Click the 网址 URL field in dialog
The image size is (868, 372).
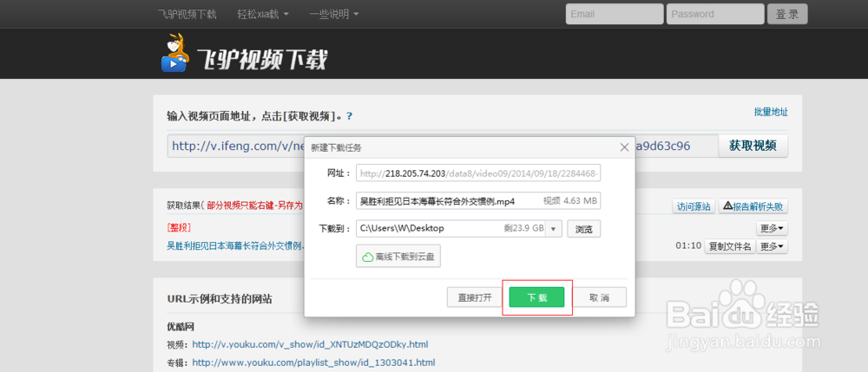478,173
